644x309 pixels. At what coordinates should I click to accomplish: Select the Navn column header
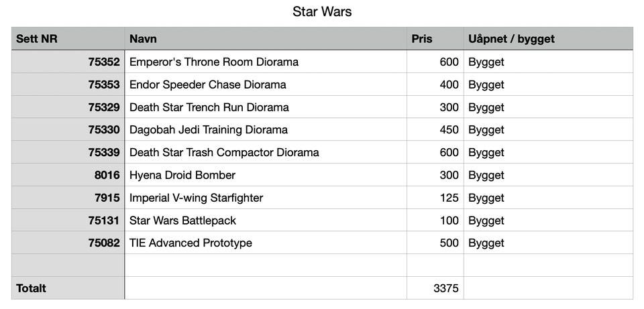(265, 39)
